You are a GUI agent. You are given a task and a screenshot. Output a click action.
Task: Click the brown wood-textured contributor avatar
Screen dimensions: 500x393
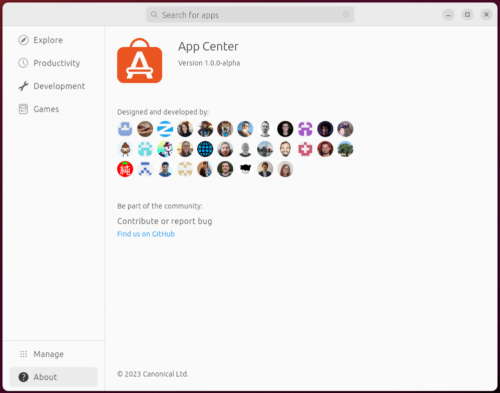(145, 129)
